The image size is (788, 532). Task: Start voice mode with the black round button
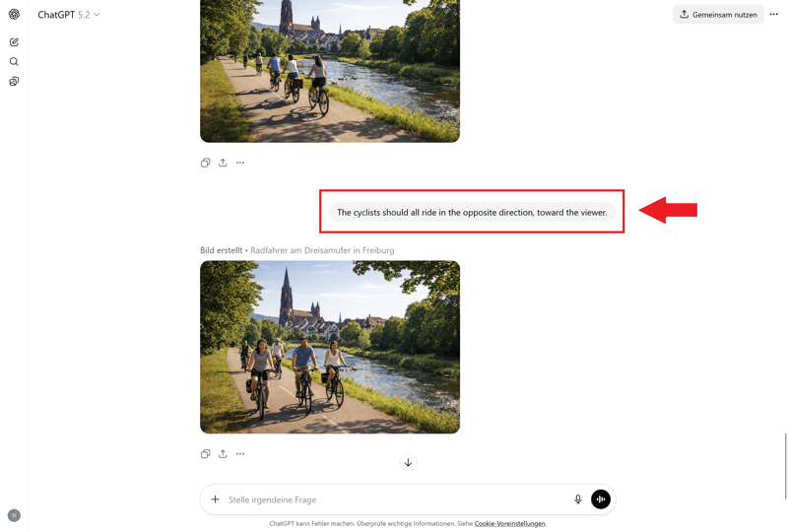click(x=601, y=499)
